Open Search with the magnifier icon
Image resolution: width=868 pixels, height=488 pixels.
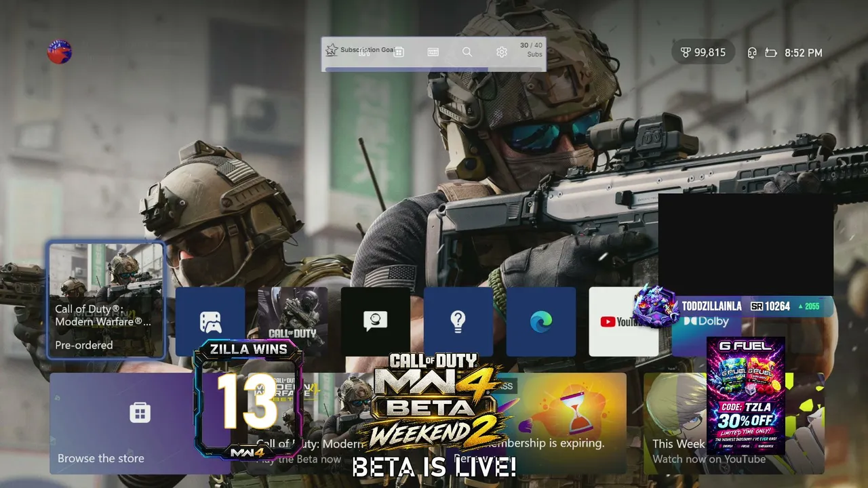tap(467, 52)
